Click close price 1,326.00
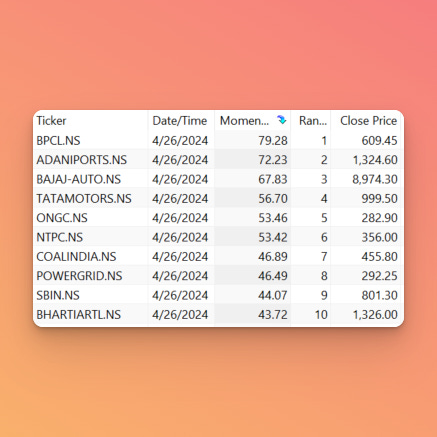Screen dimensions: 437x437 coord(375,315)
